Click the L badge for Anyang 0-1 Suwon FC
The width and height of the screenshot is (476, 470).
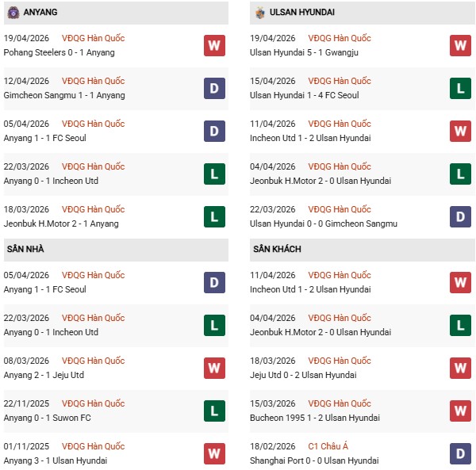pos(214,411)
